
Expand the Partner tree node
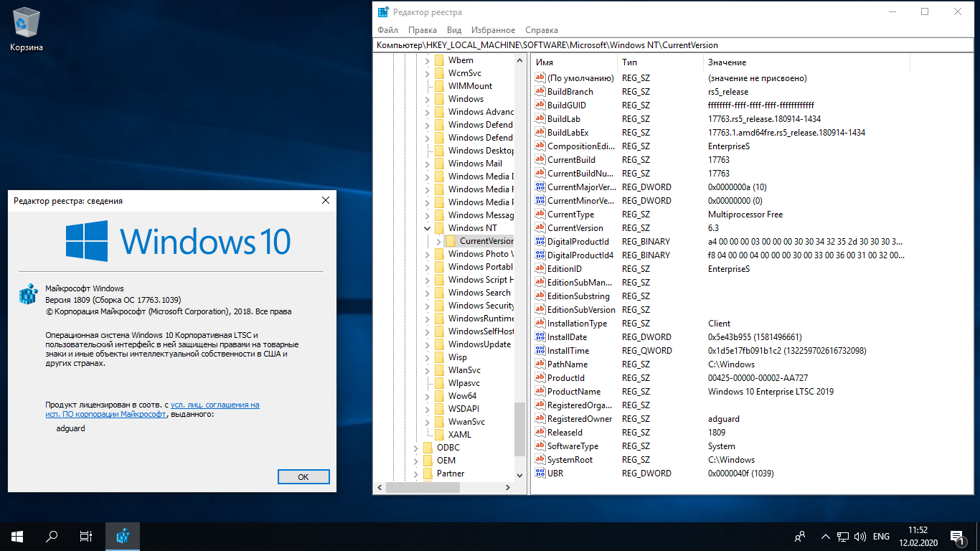click(415, 474)
